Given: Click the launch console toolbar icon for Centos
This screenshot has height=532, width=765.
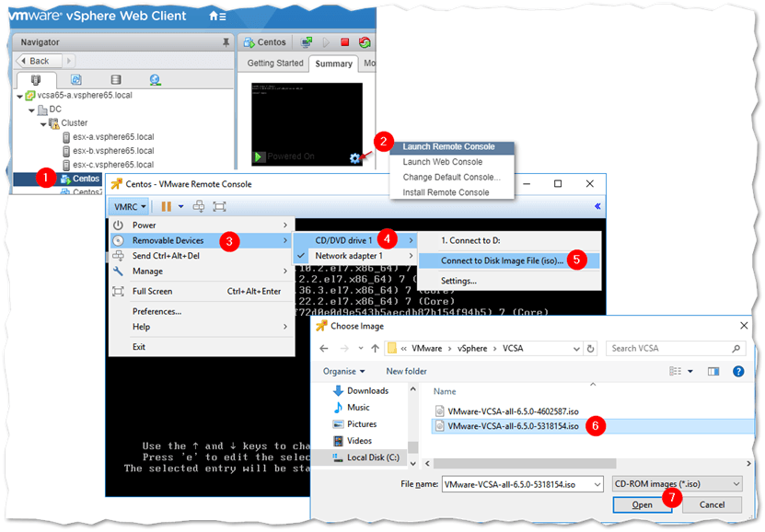Looking at the screenshot, I should pyautogui.click(x=307, y=42).
